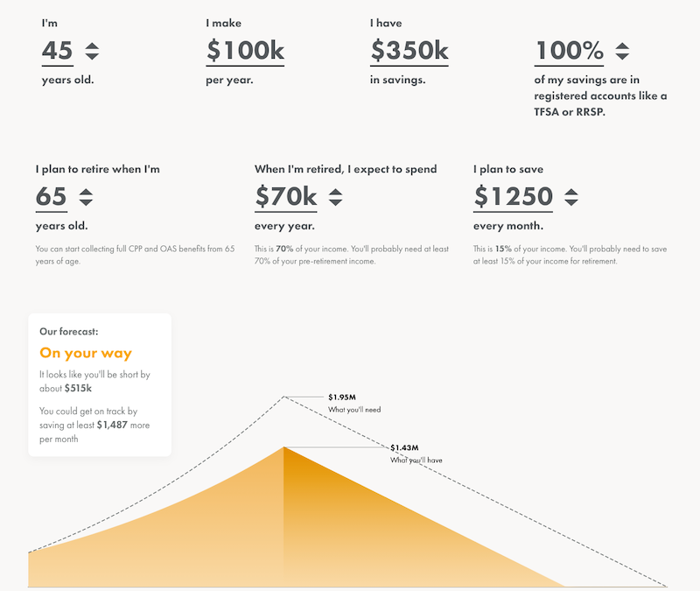This screenshot has height=591, width=700.
Task: Lower retirement age with down arrow
Action: [86, 202]
